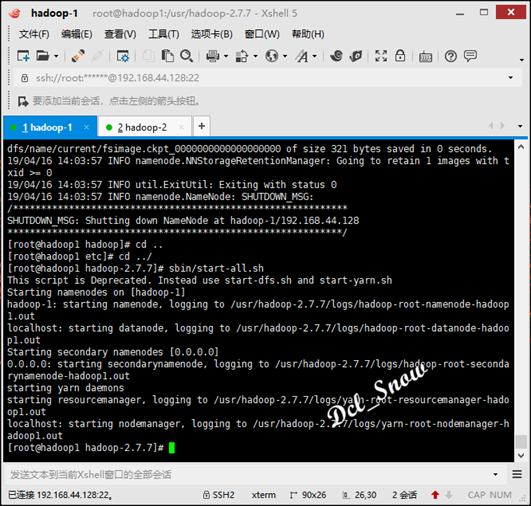The width and height of the screenshot is (531, 506).
Task: Launch Xagent key icon
Action: 356,56
